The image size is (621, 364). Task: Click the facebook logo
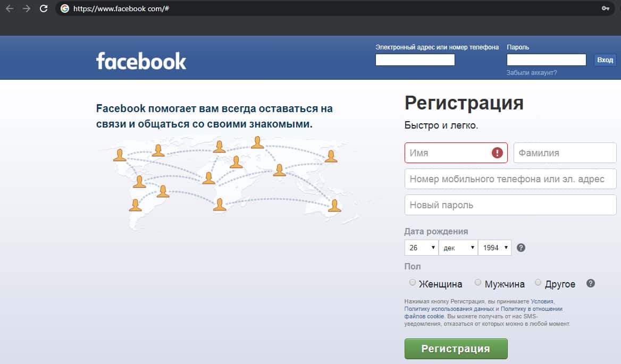[x=141, y=61]
